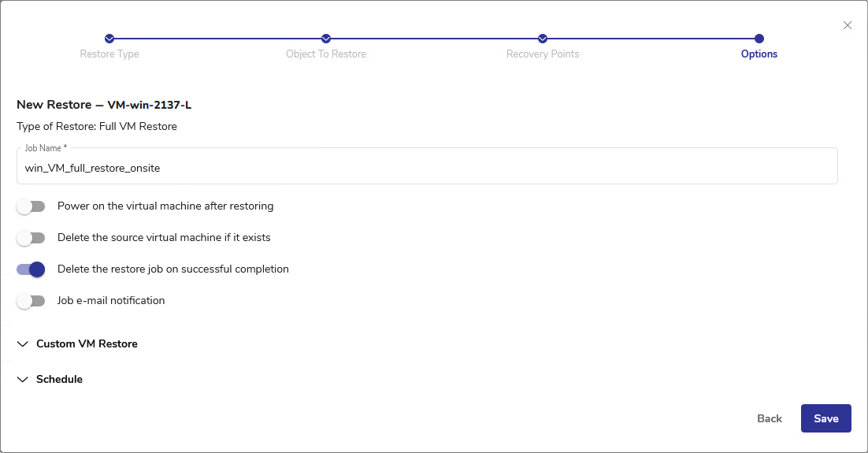Go to the Object To Restore step label
Image resolution: width=868 pixels, height=453 pixels.
tap(326, 54)
